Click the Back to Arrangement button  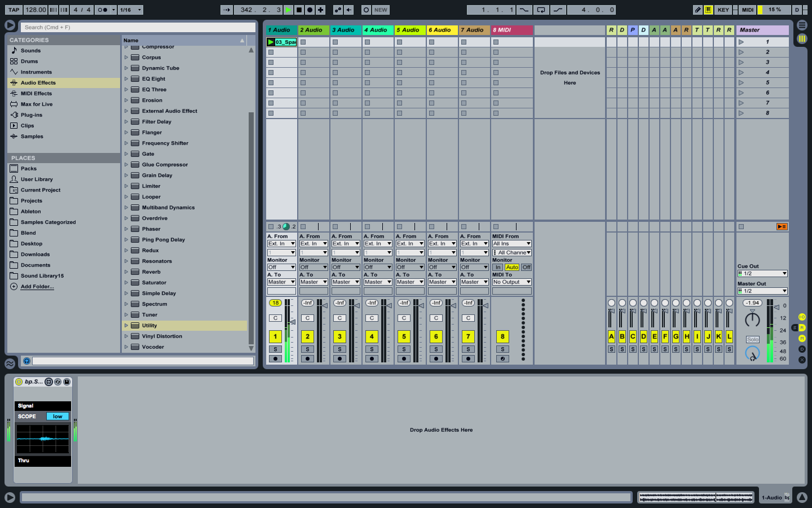click(782, 226)
